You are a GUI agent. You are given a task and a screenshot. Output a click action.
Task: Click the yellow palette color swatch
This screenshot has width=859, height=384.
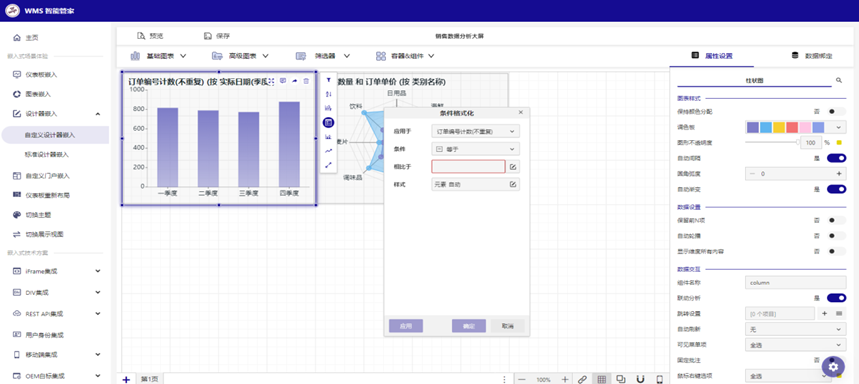coord(779,127)
